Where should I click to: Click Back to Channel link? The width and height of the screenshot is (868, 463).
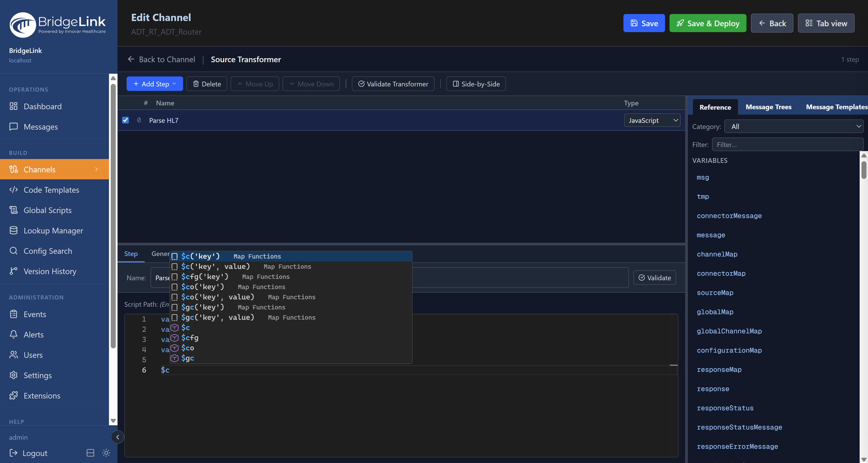click(161, 59)
